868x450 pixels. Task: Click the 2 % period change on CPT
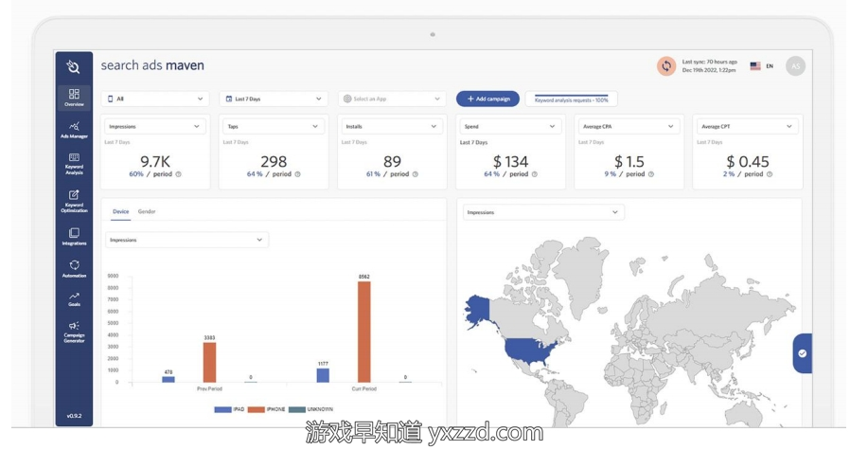[729, 174]
